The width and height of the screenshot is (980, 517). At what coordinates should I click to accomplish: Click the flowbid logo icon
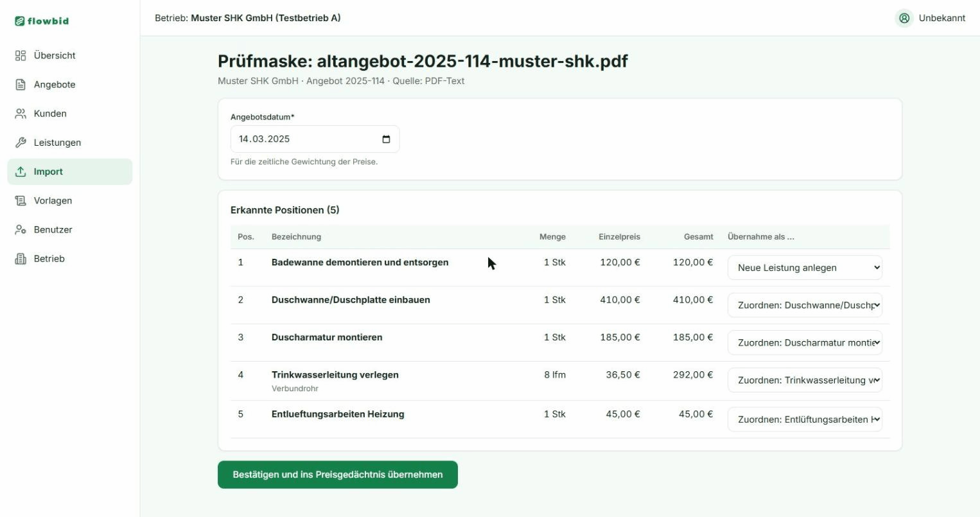20,21
